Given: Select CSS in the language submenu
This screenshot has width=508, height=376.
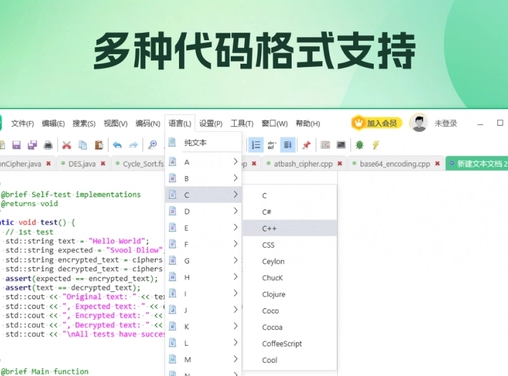Looking at the screenshot, I should [290, 245].
